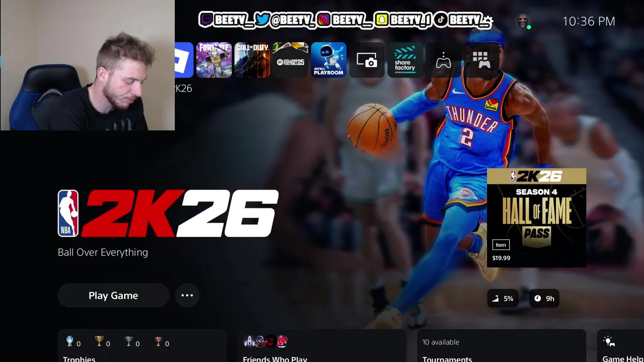The width and height of the screenshot is (644, 362).
Task: Open Fortnite from the game row
Action: [214, 60]
